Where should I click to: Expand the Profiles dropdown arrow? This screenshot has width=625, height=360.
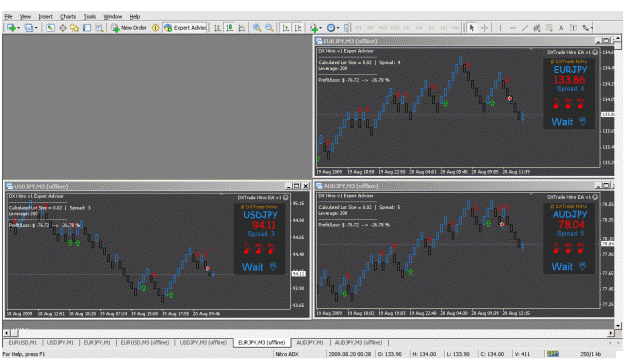(36, 28)
